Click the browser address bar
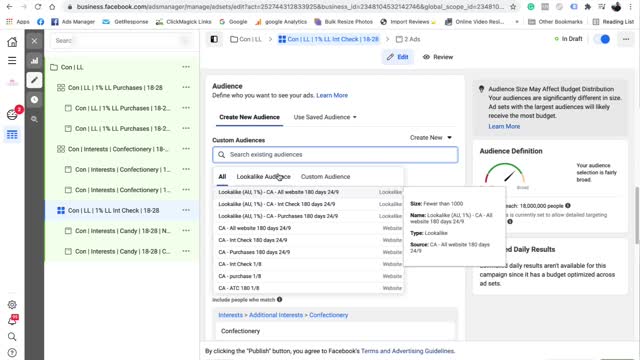640x360 pixels. click(290, 7)
